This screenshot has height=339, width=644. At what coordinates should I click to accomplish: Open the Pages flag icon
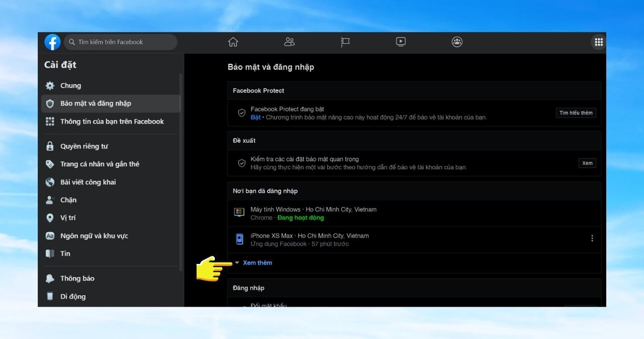(345, 42)
